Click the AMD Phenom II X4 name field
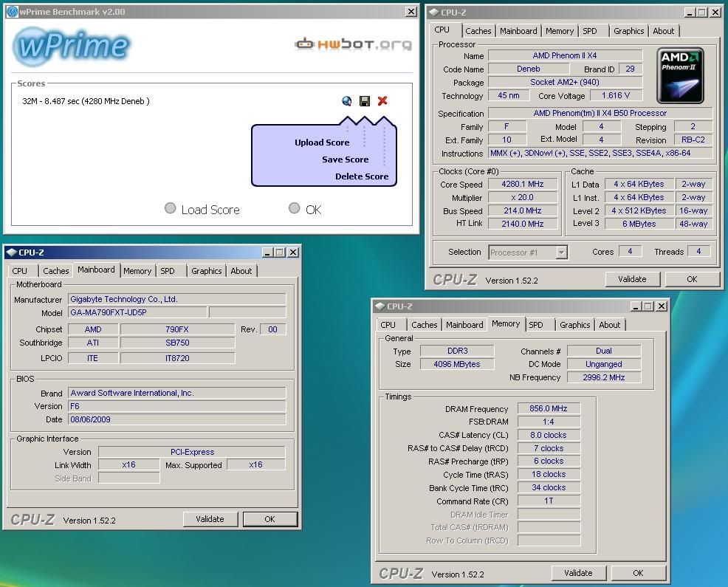Image resolution: width=728 pixels, height=587 pixels. 565,55
